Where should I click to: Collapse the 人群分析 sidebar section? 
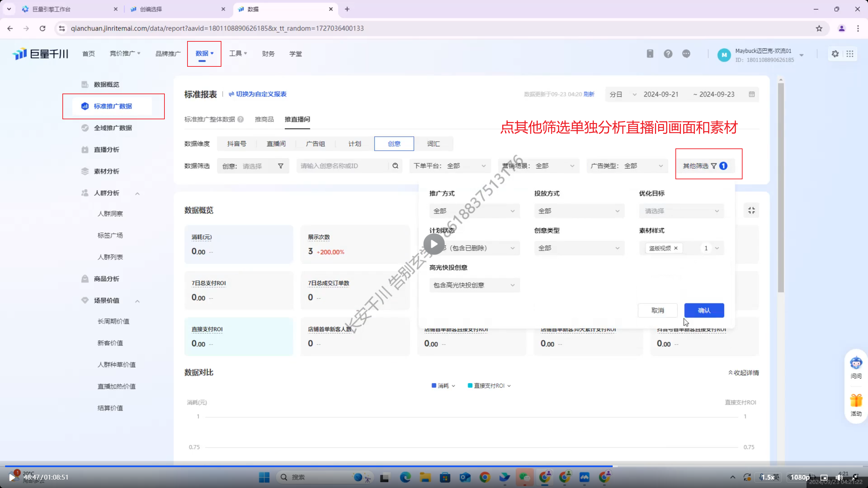(x=137, y=194)
